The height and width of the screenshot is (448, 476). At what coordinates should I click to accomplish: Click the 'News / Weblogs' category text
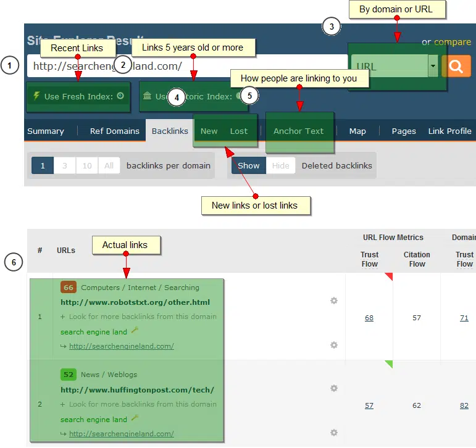point(109,375)
